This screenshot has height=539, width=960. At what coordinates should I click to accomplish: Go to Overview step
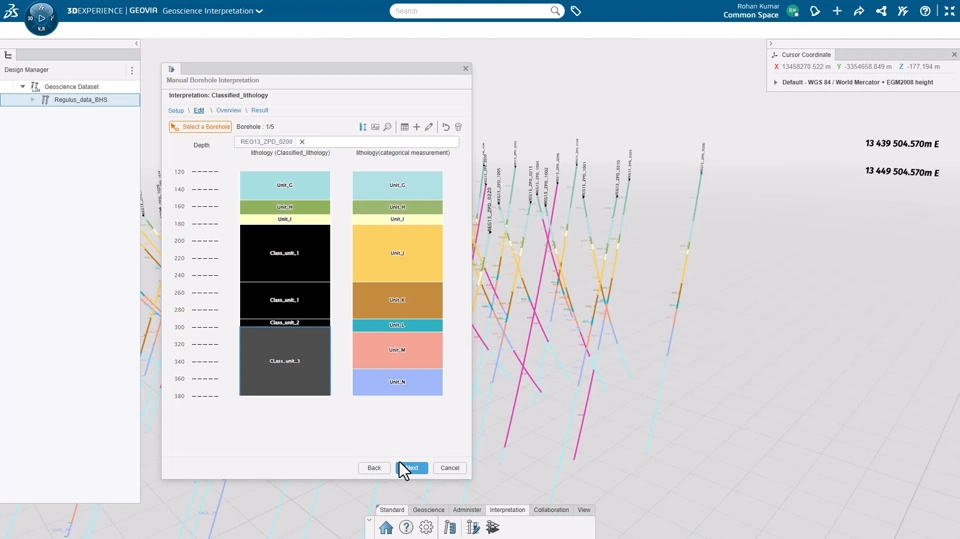pyautogui.click(x=228, y=110)
